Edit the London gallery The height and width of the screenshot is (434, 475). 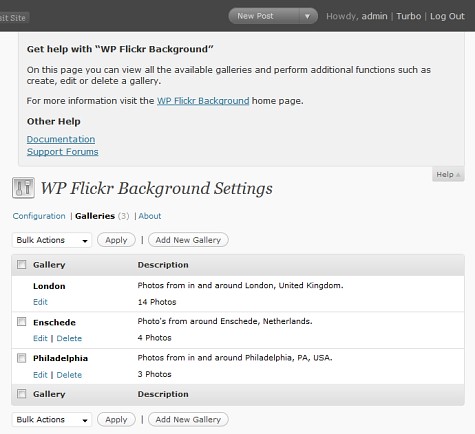pos(40,302)
